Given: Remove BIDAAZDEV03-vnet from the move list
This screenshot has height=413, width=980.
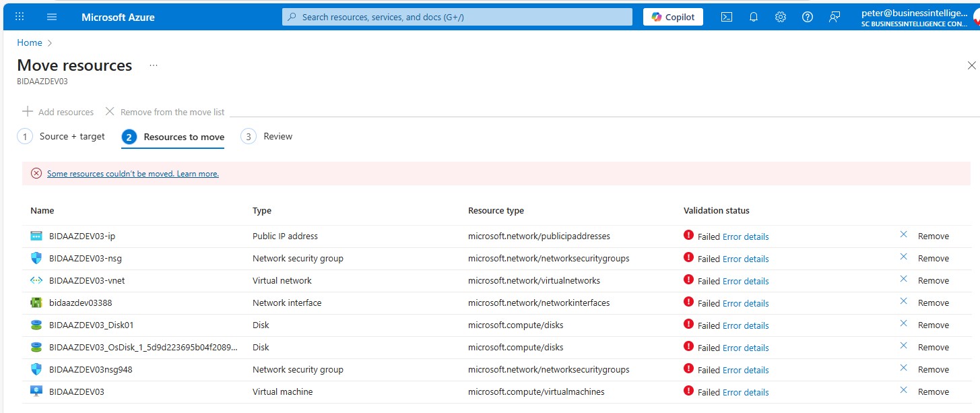Looking at the screenshot, I should 924,280.
